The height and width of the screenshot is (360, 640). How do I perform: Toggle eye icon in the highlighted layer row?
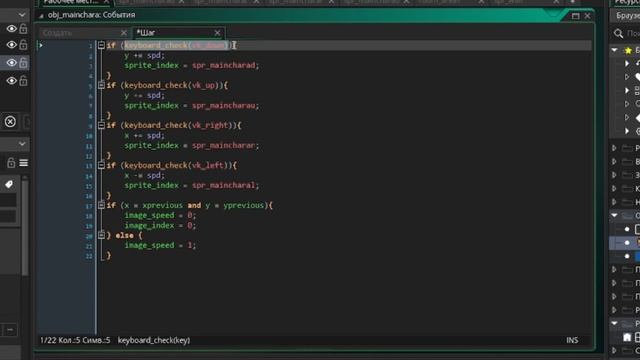pyautogui.click(x=11, y=63)
